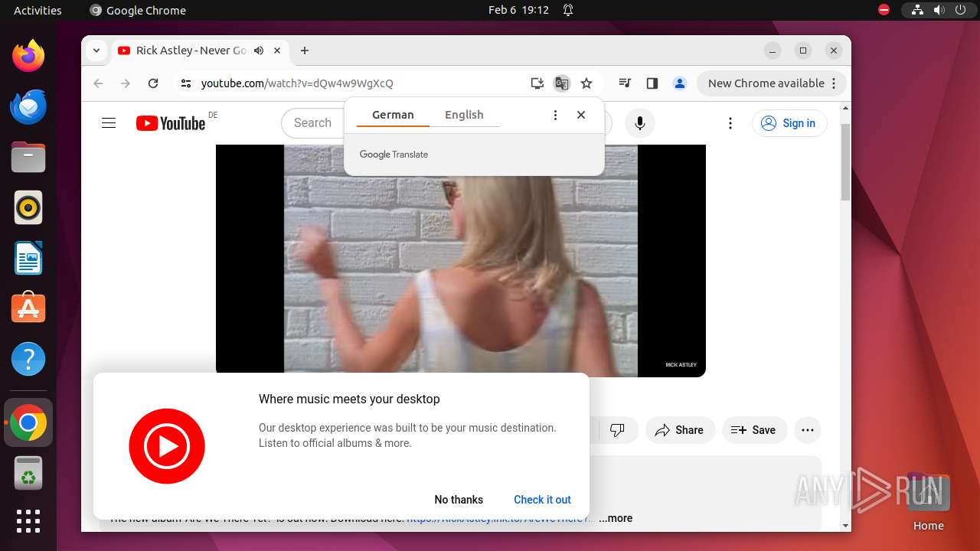Image resolution: width=980 pixels, height=551 pixels.
Task: Click Check it out link
Action: [x=542, y=500]
